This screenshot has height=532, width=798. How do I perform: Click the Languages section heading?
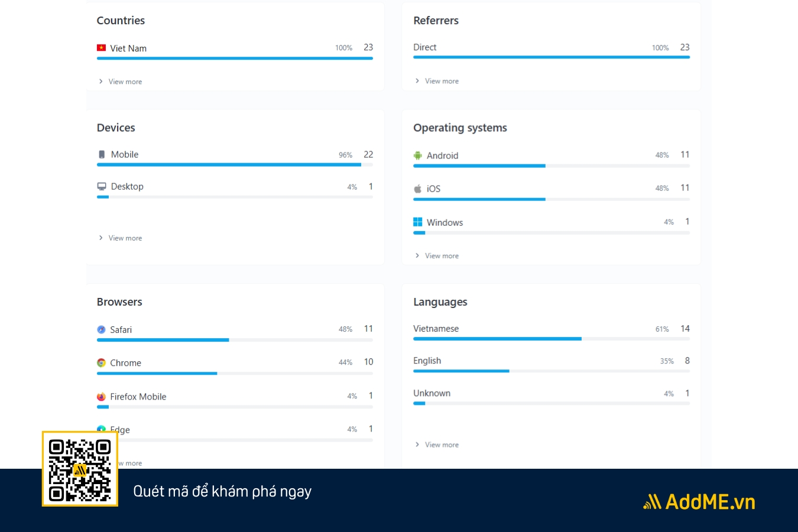[440, 302]
